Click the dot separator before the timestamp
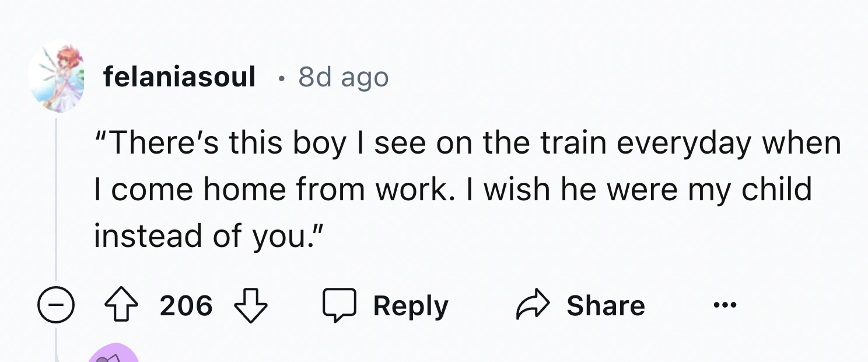The width and height of the screenshot is (868, 362). coord(282,78)
